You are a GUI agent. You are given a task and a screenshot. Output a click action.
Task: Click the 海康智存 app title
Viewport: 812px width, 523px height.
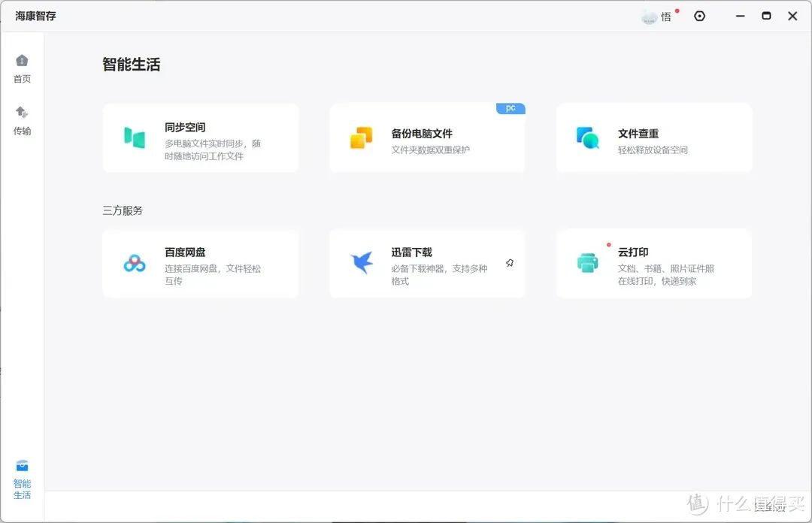[x=35, y=16]
